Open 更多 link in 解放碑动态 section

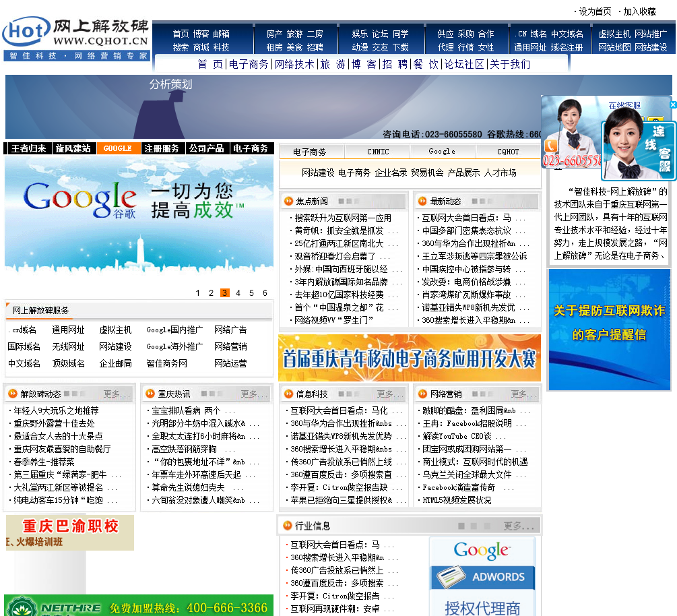coord(116,394)
